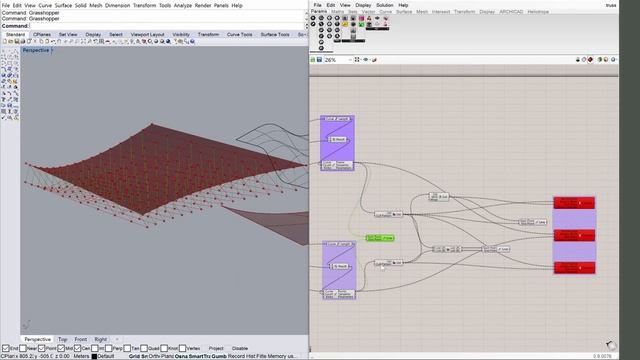Click the Grasshopper save document icon
640x360 pixels.
coord(320,60)
